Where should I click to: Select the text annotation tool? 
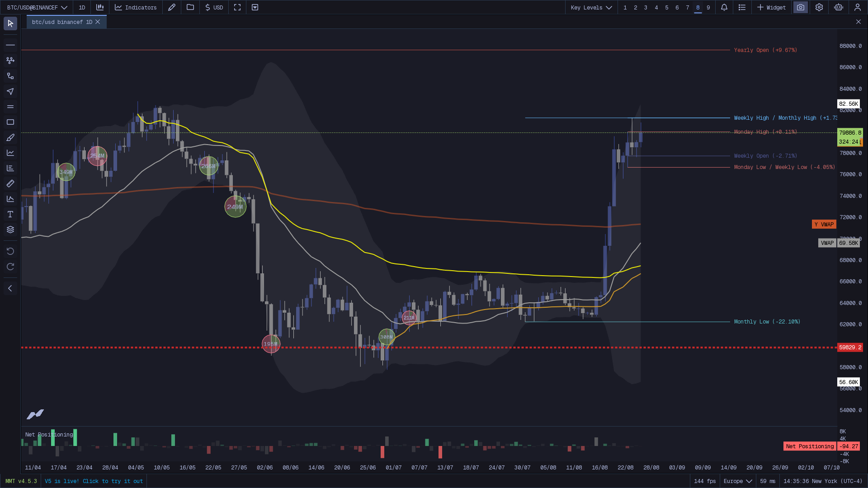point(10,214)
